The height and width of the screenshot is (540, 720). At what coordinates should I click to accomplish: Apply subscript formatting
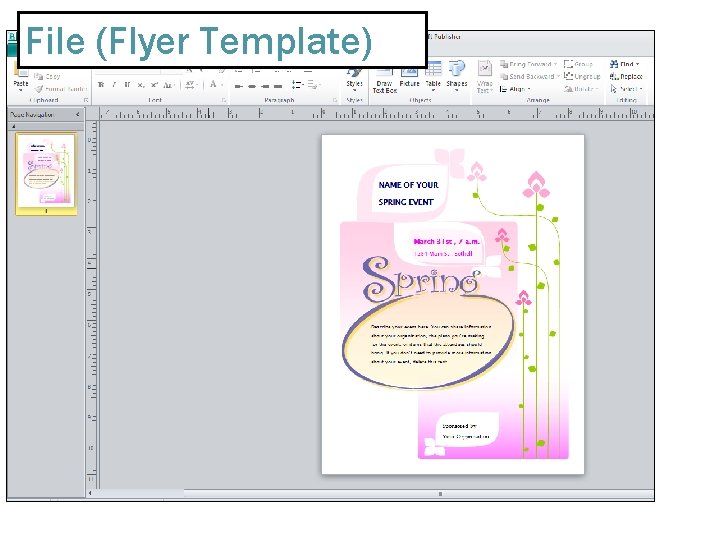[x=141, y=84]
